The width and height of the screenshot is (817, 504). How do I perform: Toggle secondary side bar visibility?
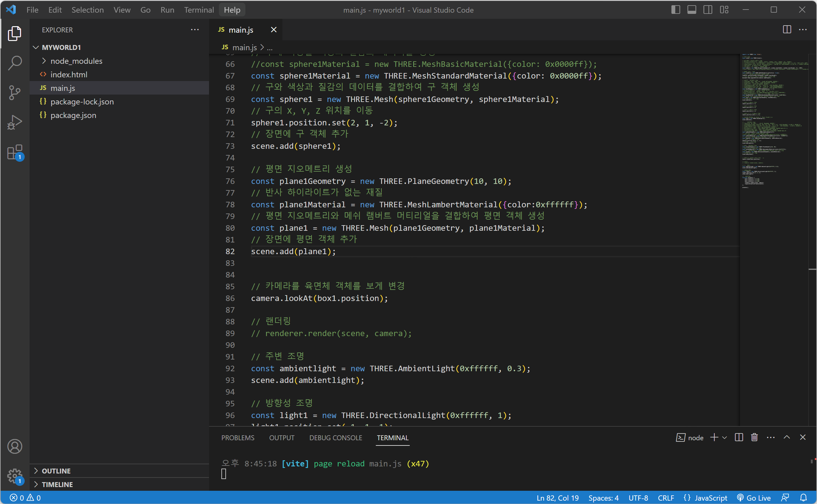point(708,10)
